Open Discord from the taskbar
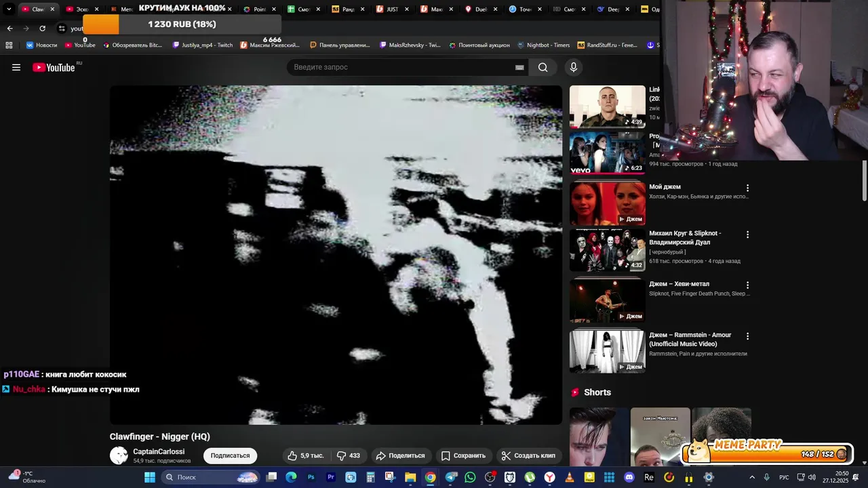The height and width of the screenshot is (488, 868). pyautogui.click(x=629, y=477)
